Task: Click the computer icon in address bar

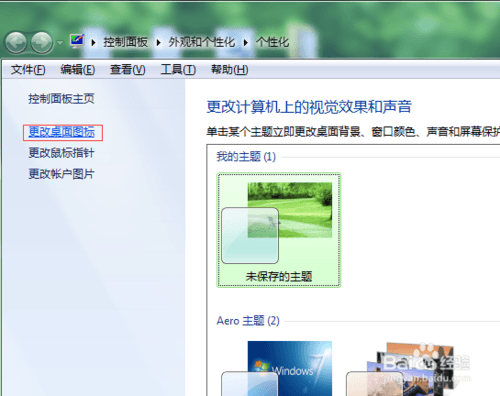Action: tap(77, 41)
